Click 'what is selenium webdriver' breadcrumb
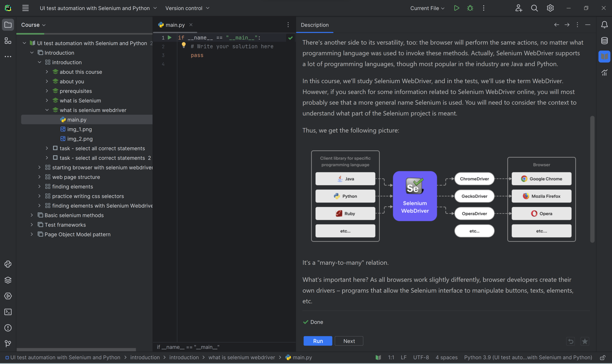The width and height of the screenshot is (612, 364). 242,357
